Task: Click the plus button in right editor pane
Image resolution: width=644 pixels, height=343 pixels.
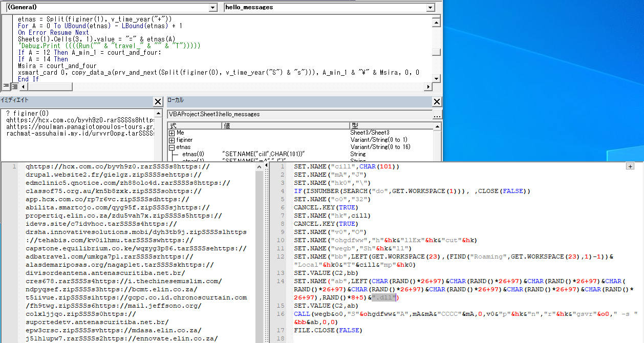Action: [630, 166]
